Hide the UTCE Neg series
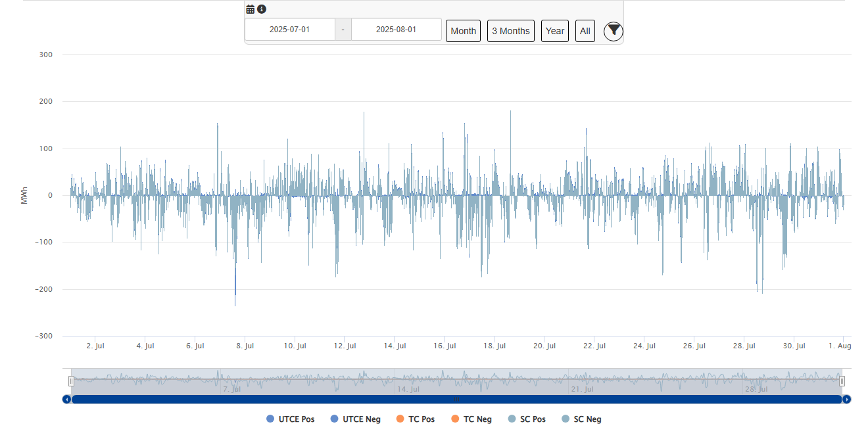The width and height of the screenshot is (868, 439). 355,419
